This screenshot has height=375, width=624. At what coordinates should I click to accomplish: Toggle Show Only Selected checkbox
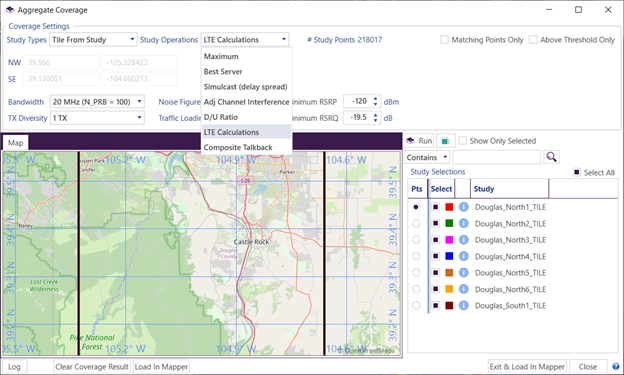click(462, 141)
